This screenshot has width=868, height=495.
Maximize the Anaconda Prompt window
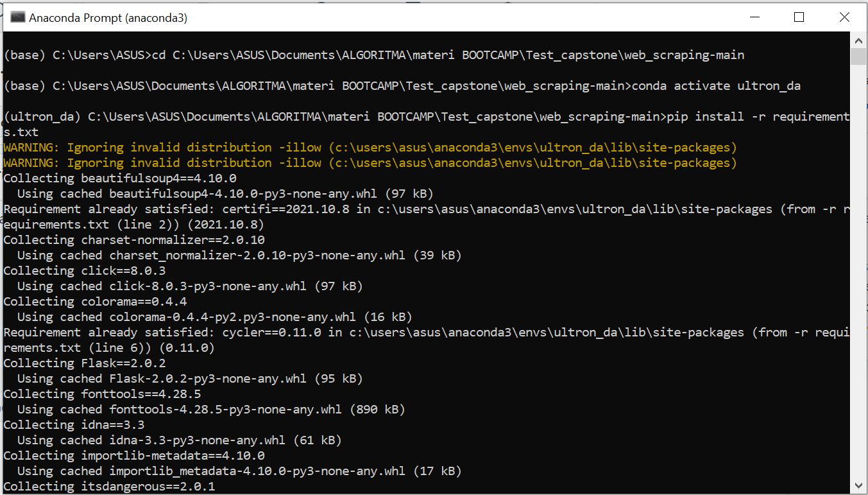(x=799, y=17)
